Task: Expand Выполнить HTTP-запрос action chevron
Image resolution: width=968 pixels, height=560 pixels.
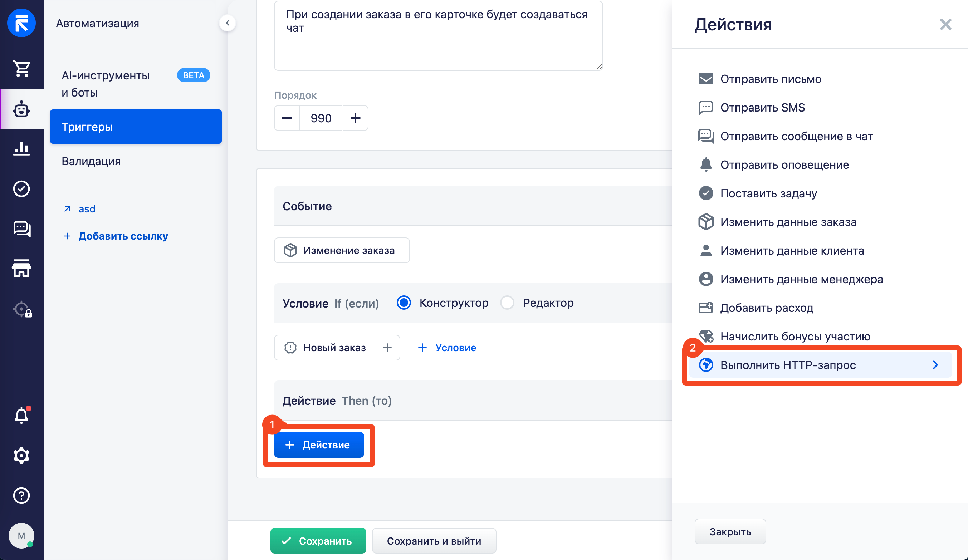Action: pos(935,365)
